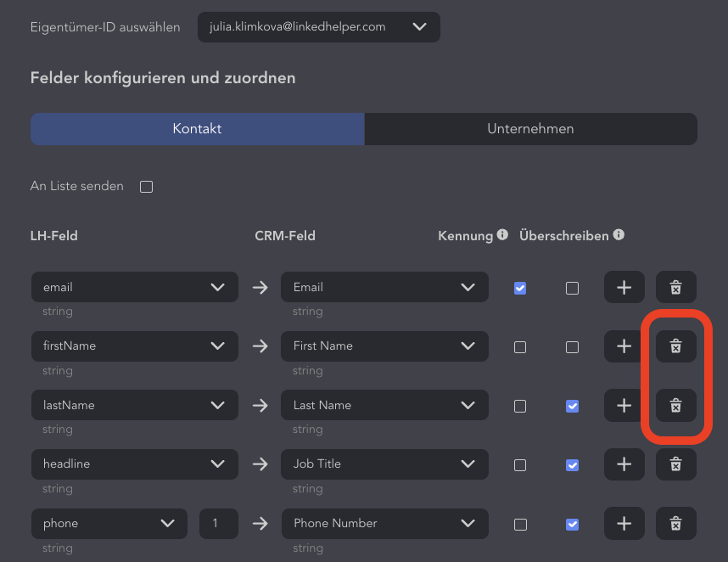Add a mapping after the headline row
Screen dimensions: 728x562
624,464
